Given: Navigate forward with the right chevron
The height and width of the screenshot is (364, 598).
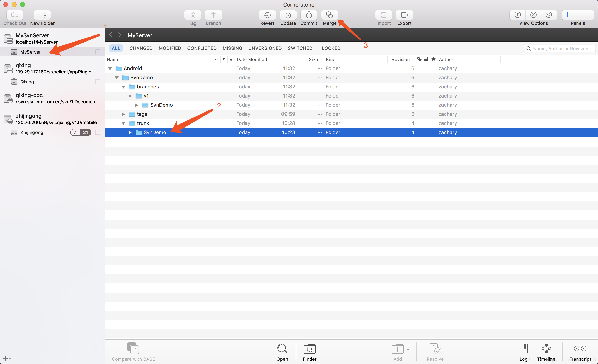Looking at the screenshot, I should [x=120, y=35].
